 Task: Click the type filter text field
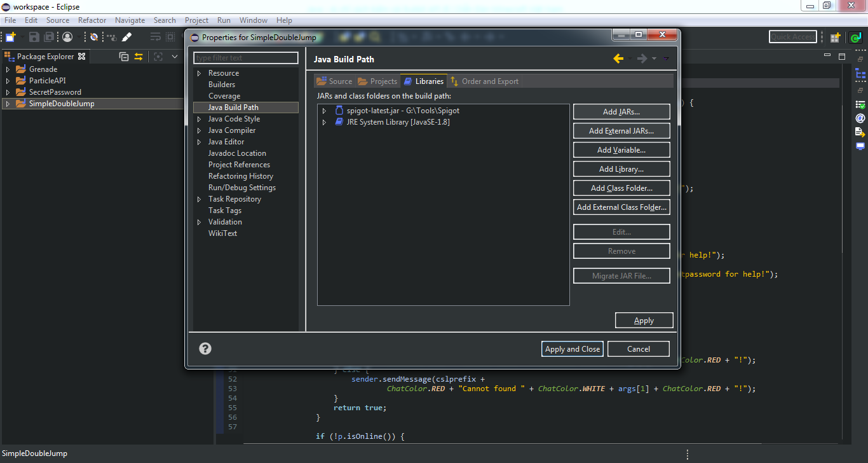tap(245, 58)
